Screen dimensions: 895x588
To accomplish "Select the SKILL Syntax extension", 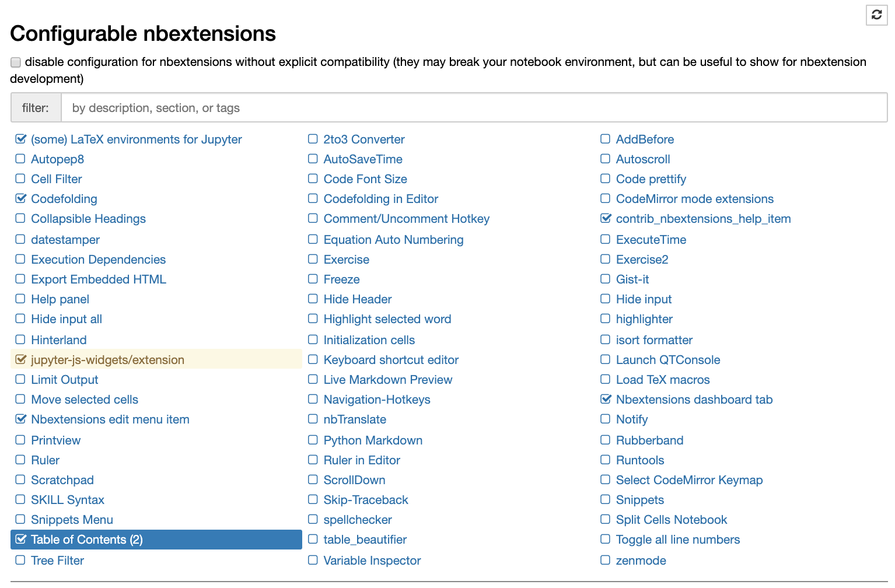I will [x=68, y=500].
